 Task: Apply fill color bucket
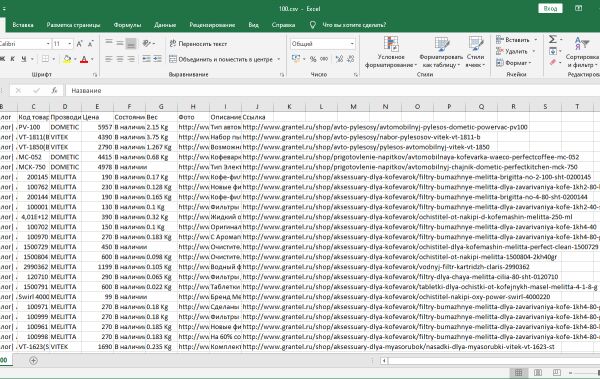pyautogui.click(x=67, y=59)
